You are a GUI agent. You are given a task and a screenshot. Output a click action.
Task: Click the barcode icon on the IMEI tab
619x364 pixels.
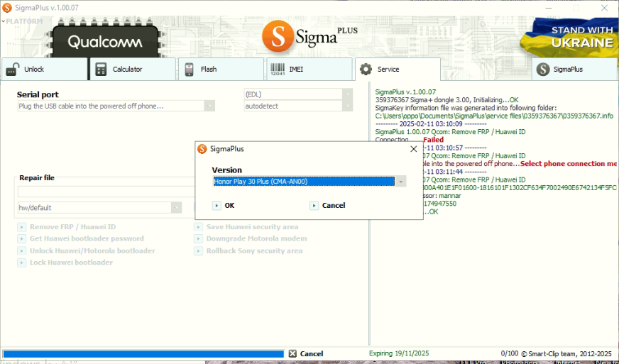[278, 70]
